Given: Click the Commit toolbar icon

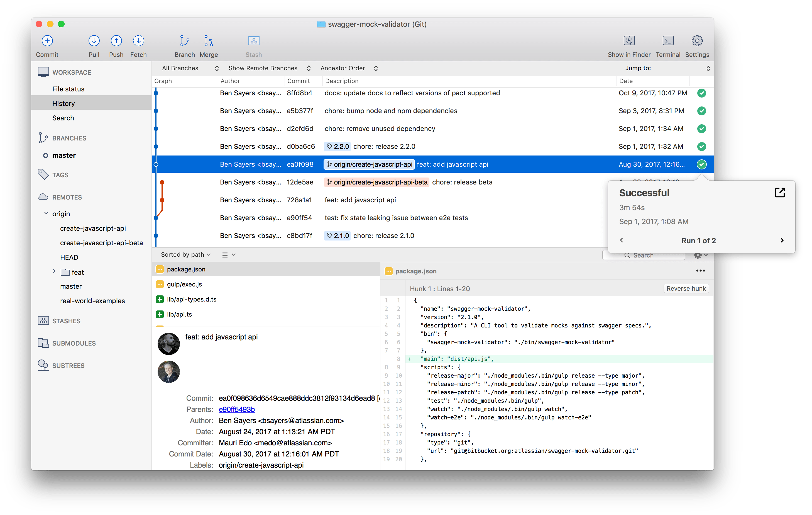Looking at the screenshot, I should click(x=47, y=41).
